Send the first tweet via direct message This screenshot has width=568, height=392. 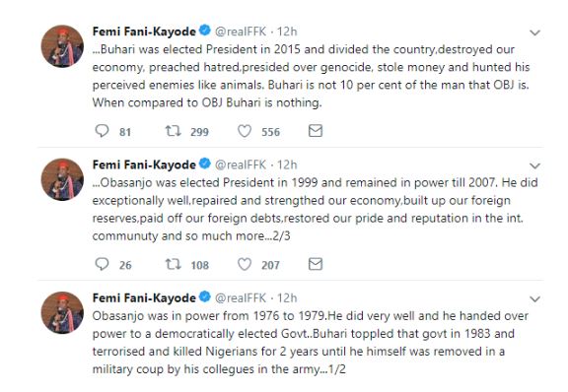(316, 131)
